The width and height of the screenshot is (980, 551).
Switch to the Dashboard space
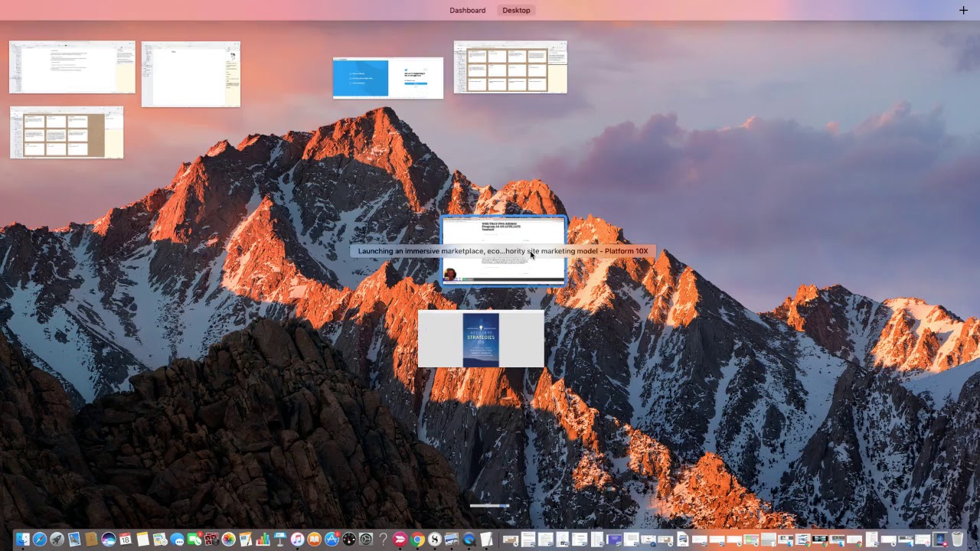point(468,10)
